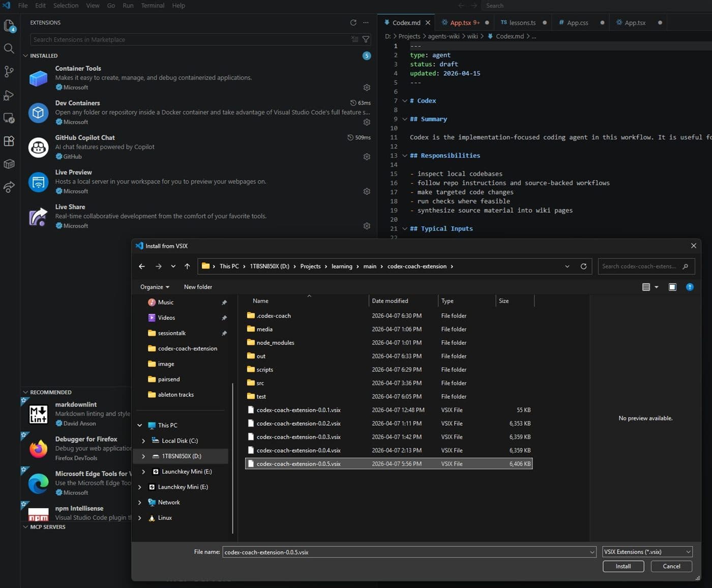
Task: Sort files by Size column header
Action: tap(515, 301)
